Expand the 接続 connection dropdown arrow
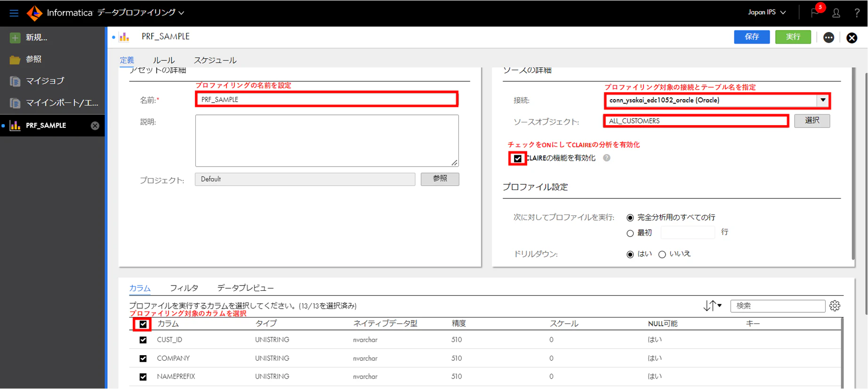 coord(823,100)
